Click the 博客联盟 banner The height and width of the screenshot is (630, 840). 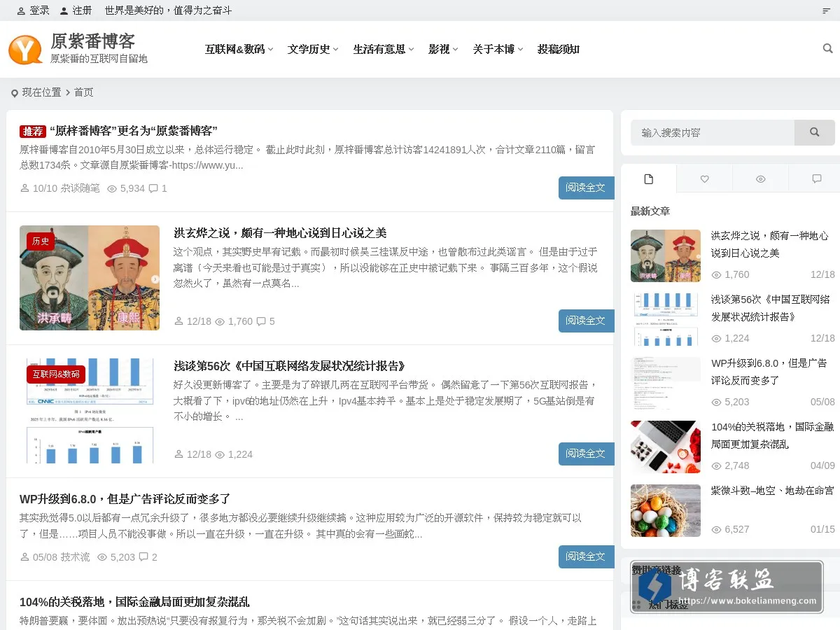[x=727, y=587]
